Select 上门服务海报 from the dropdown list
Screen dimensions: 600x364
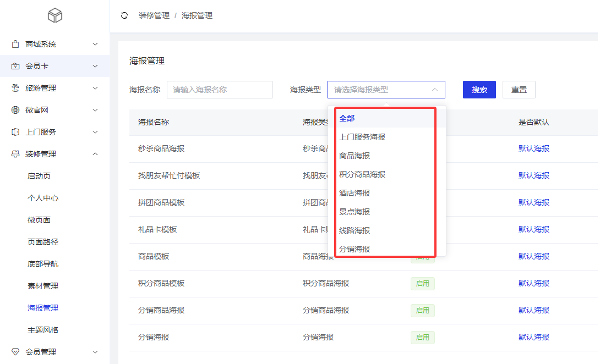(362, 137)
